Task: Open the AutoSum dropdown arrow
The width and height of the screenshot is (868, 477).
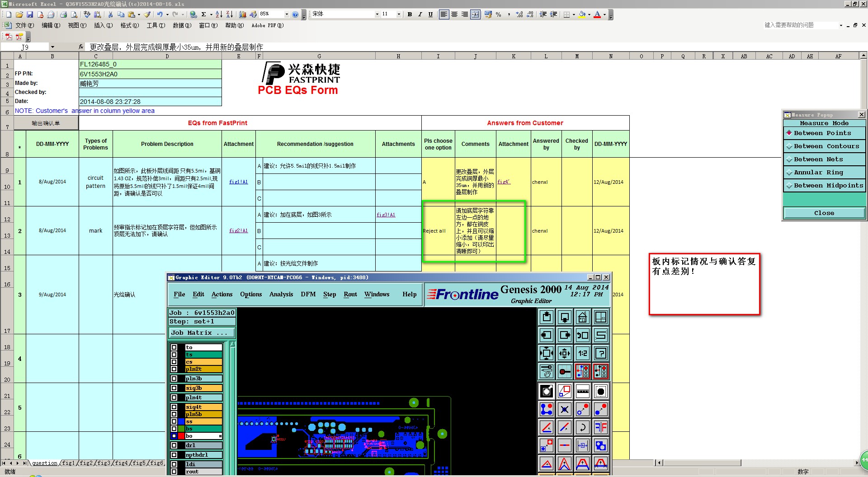Action: click(x=211, y=14)
